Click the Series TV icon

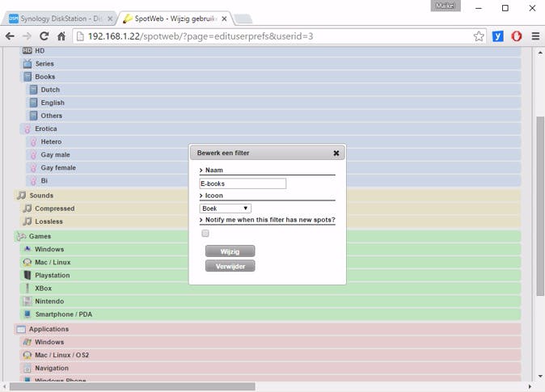click(x=27, y=64)
